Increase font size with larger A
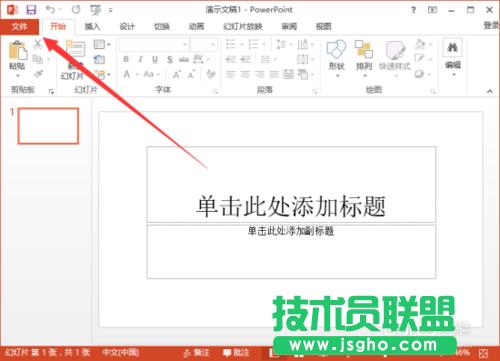This screenshot has height=361, width=500. (x=176, y=75)
